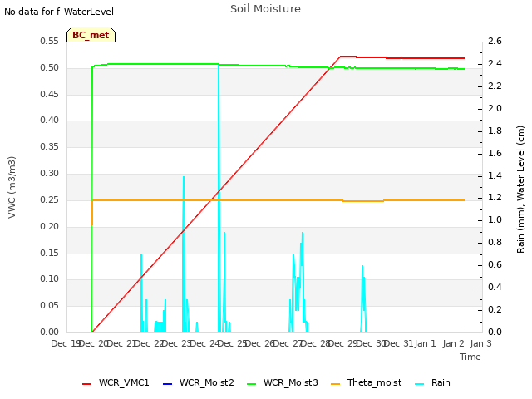Click the 0.50 left axis value

pos(49,67)
